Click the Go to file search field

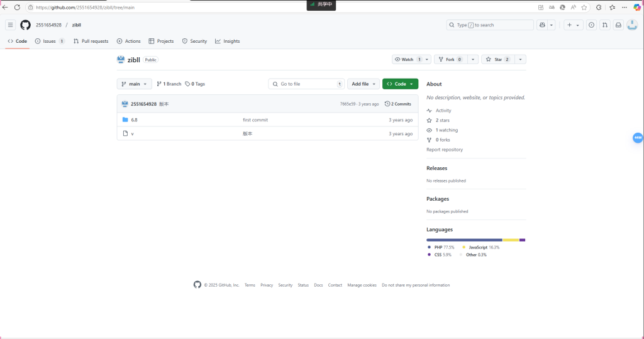click(306, 84)
